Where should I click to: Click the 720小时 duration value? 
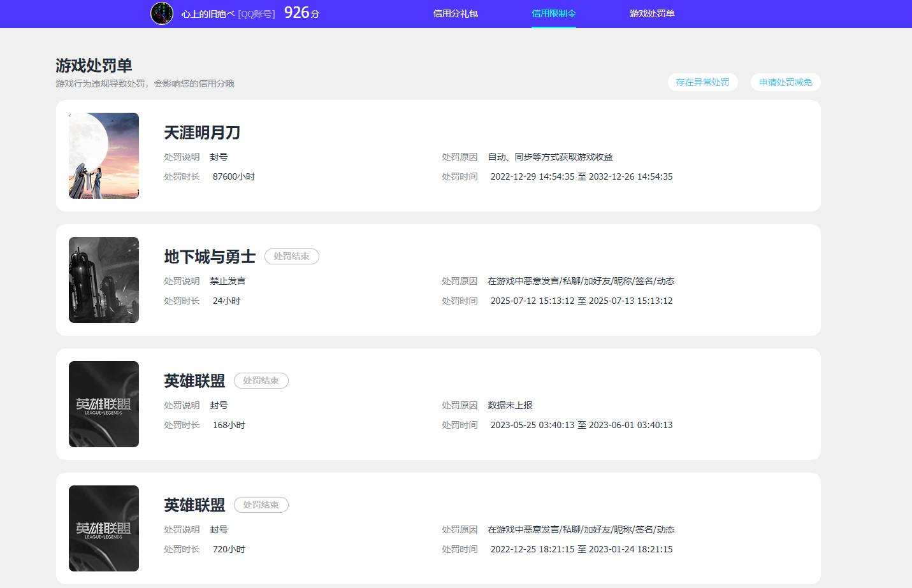click(229, 549)
